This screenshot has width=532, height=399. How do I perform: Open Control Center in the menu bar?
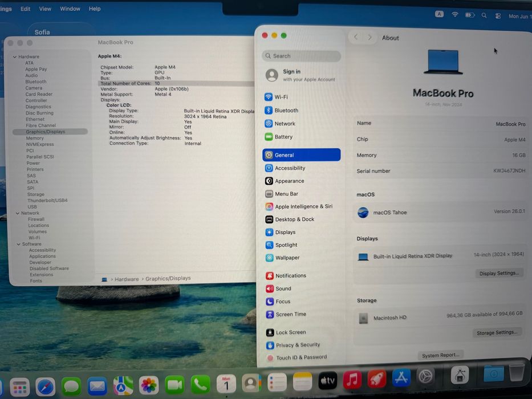[x=498, y=15]
